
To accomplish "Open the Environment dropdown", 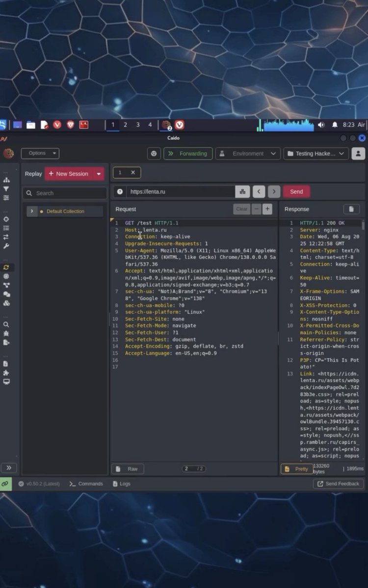I will (248, 153).
